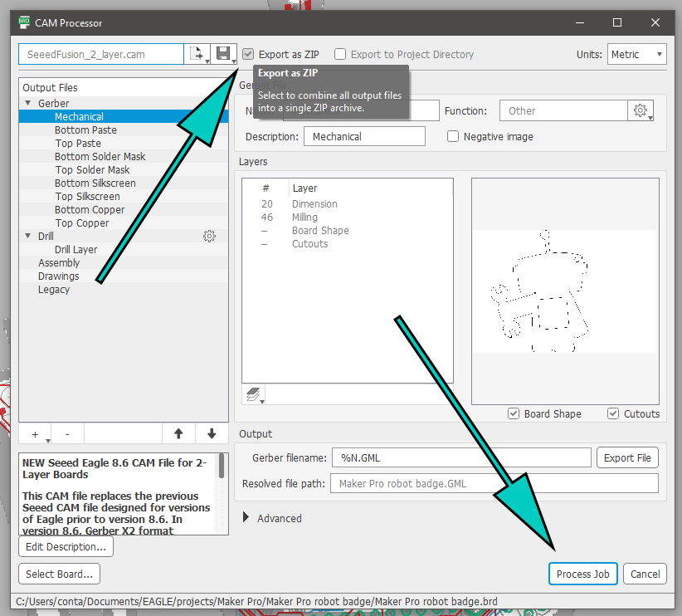Select Bottom Silkscreen output file
Image resolution: width=682 pixels, height=616 pixels.
(x=95, y=183)
